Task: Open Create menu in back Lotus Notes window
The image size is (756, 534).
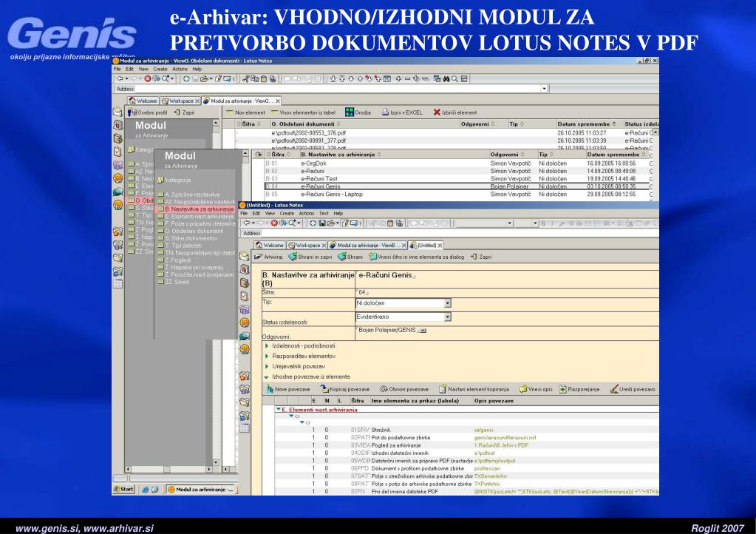Action: click(160, 69)
